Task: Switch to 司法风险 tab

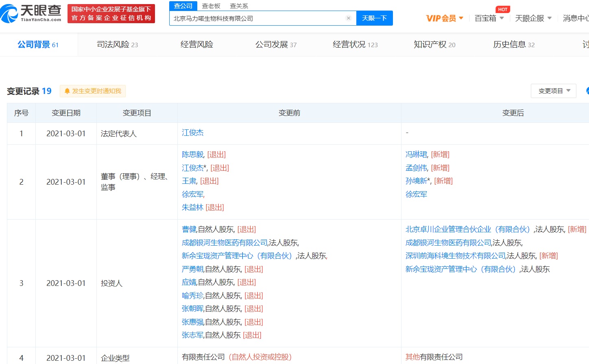Action: [118, 44]
